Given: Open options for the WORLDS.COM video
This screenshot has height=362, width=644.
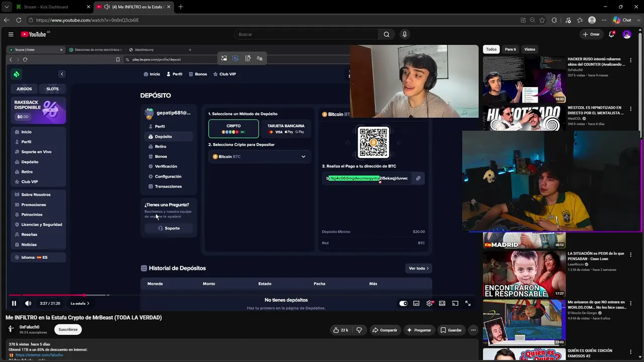Looking at the screenshot, I should tap(630, 303).
